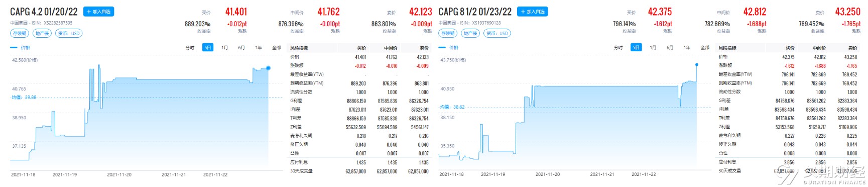This screenshot has height=187, width=868.
Task: Click large bid price 41.401 in header
Action: click(x=236, y=12)
